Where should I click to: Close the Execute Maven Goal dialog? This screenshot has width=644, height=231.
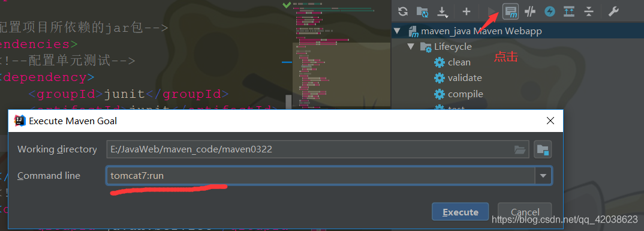click(x=550, y=121)
